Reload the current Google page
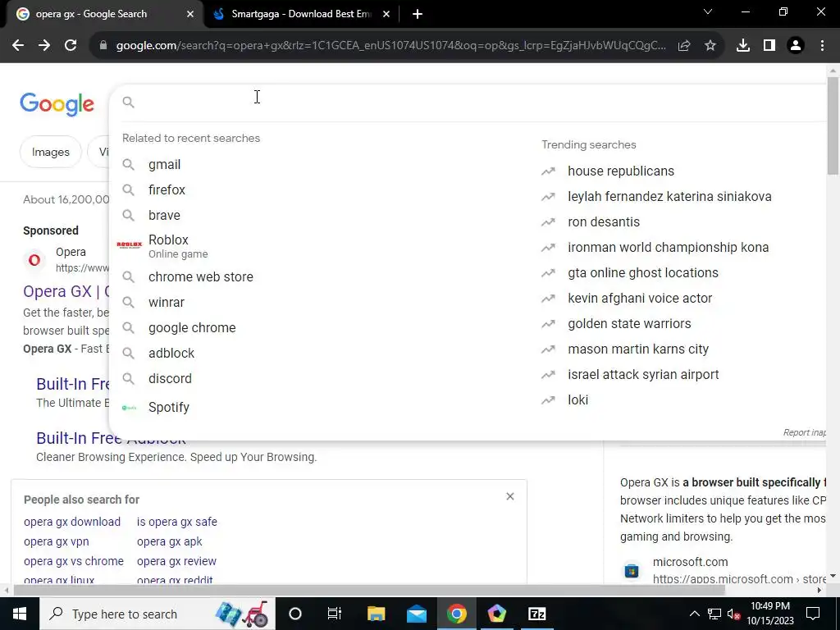The width and height of the screenshot is (840, 630). [x=71, y=46]
